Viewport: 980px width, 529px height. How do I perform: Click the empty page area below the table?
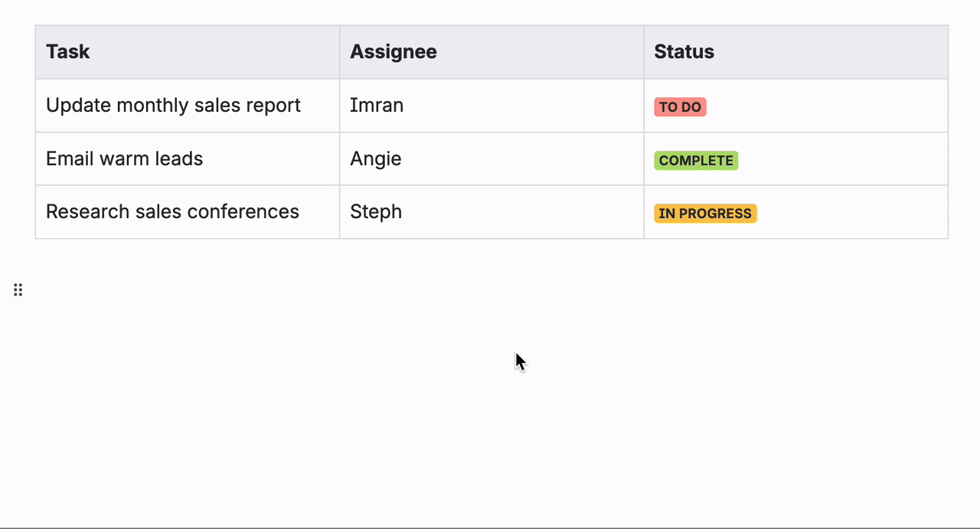pyautogui.click(x=490, y=383)
